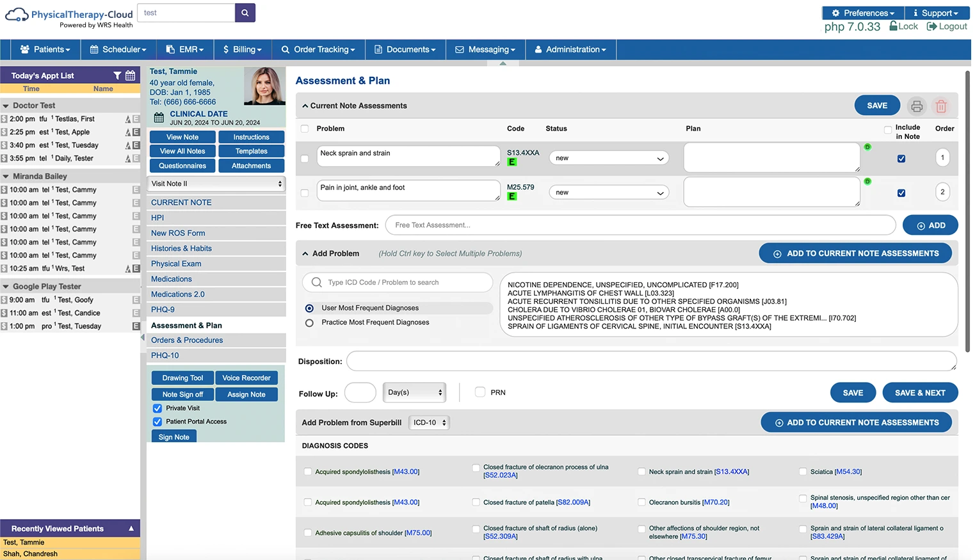Click the View All Notes button

182,150
